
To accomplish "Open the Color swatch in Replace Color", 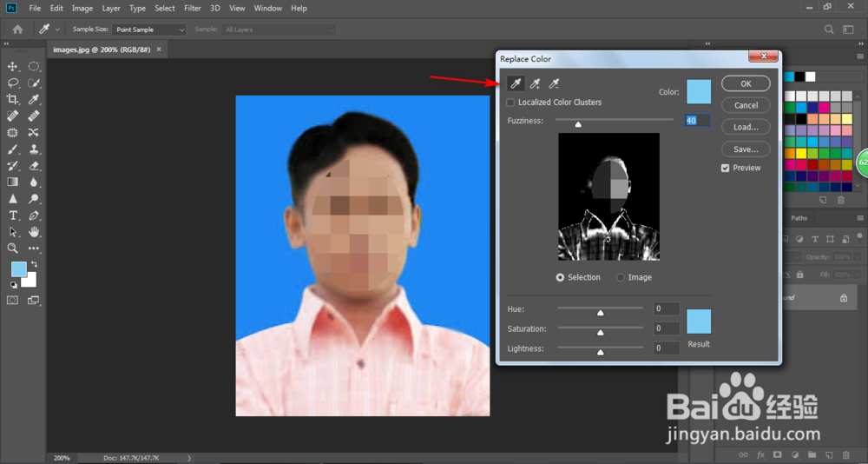I will [x=699, y=91].
